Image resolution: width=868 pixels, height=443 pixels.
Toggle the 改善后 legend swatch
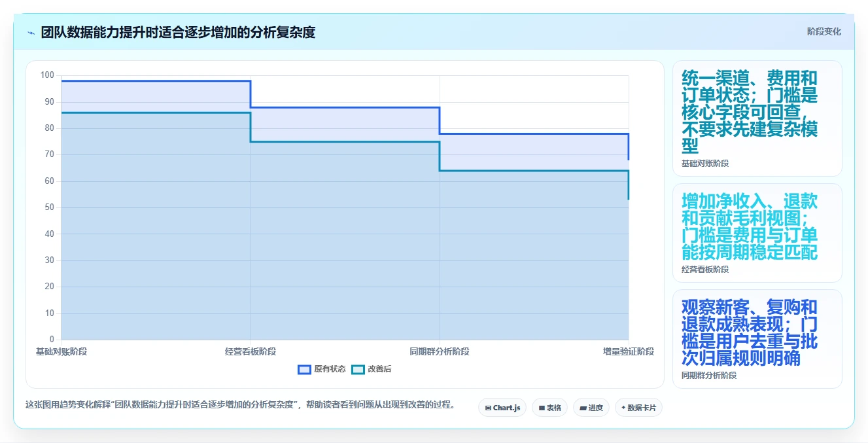tap(358, 369)
